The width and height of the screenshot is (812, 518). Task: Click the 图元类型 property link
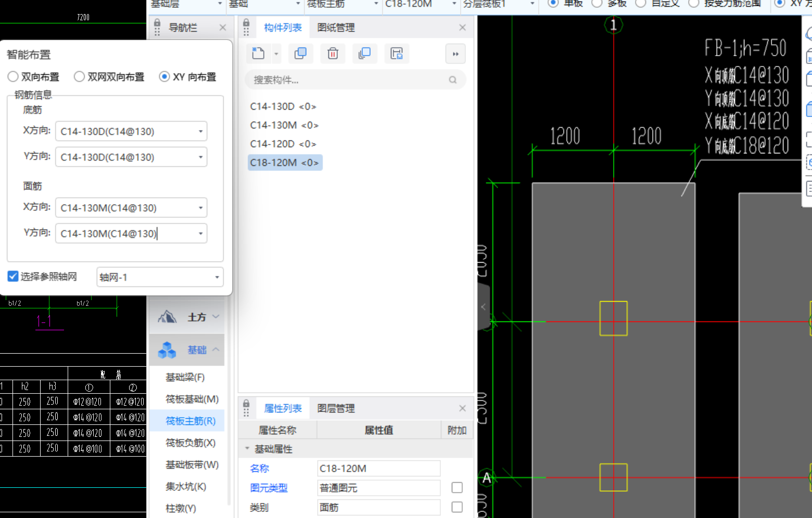[x=269, y=488]
